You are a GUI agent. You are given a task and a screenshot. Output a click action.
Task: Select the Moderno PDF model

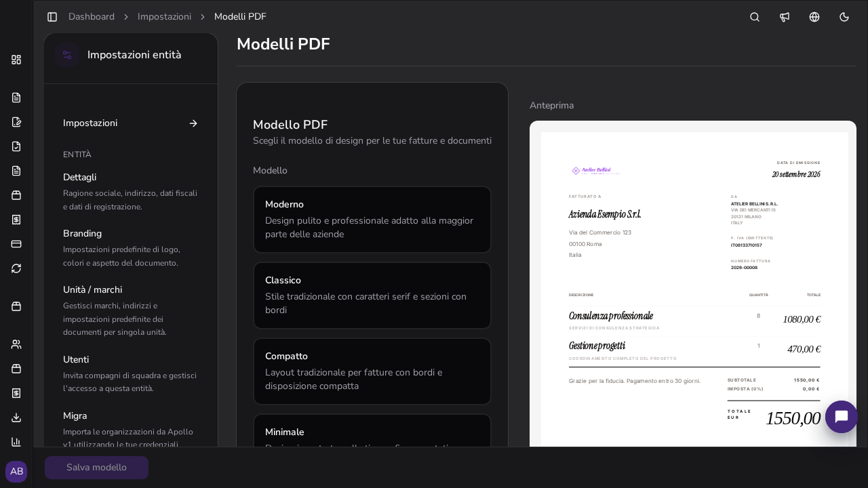pyautogui.click(x=372, y=220)
